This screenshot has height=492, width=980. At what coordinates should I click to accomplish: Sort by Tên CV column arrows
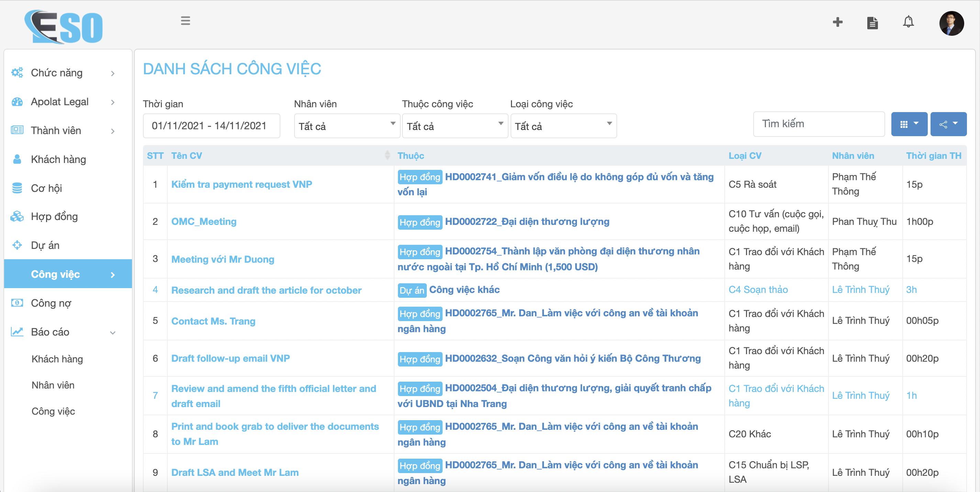pos(387,155)
